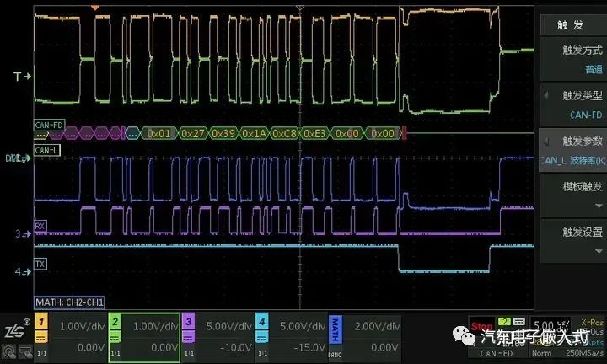
Task: Select decoded byte 0x39
Action: coord(223,133)
